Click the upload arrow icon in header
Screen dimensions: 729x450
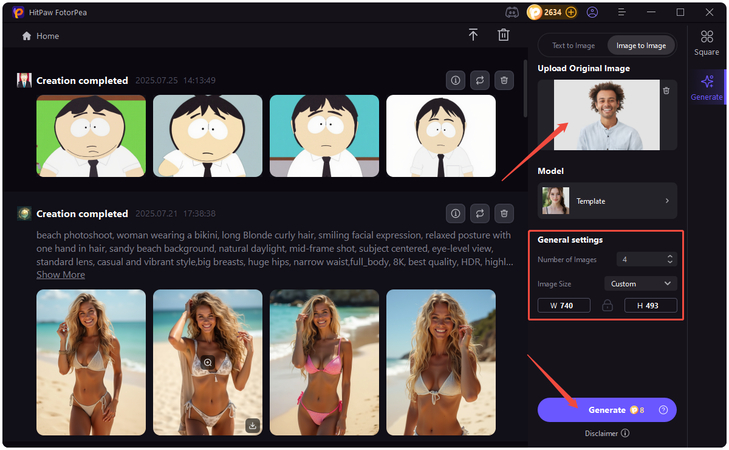473,35
